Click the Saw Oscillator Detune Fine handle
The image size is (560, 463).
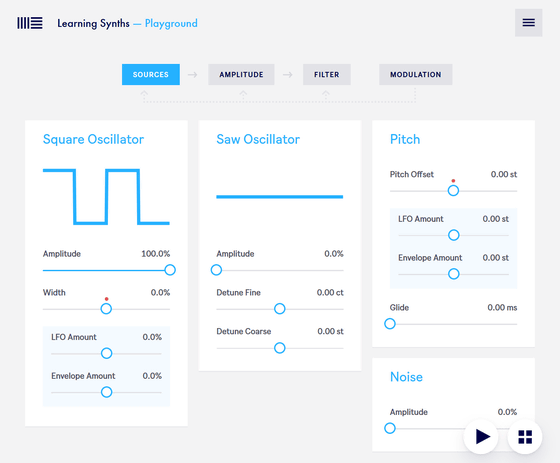pos(280,309)
